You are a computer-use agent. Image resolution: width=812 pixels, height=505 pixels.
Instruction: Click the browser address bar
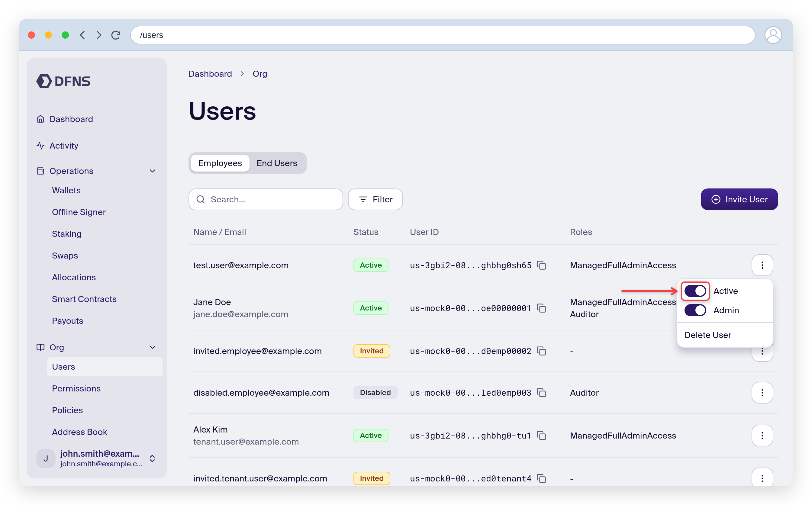point(442,35)
